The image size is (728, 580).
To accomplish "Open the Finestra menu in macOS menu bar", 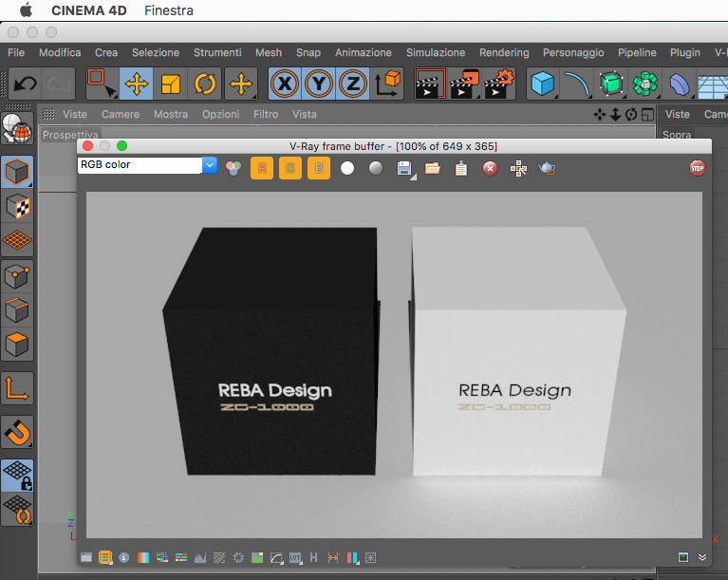I will point(169,10).
